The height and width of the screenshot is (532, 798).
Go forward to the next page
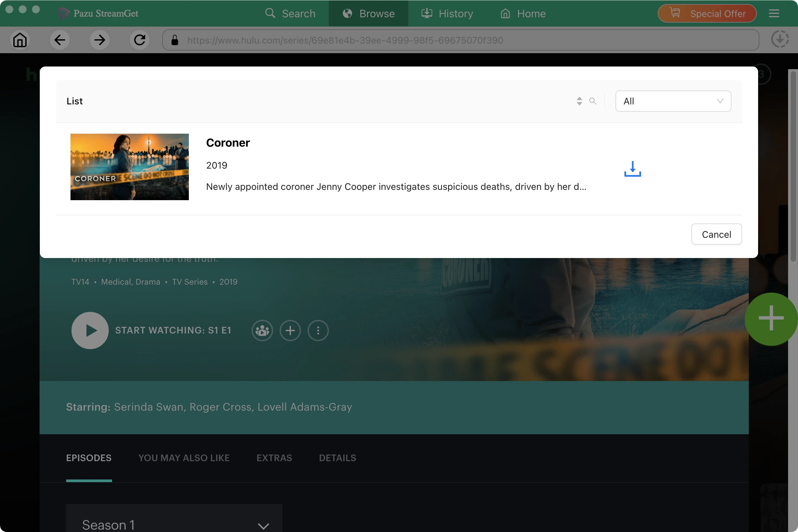100,40
